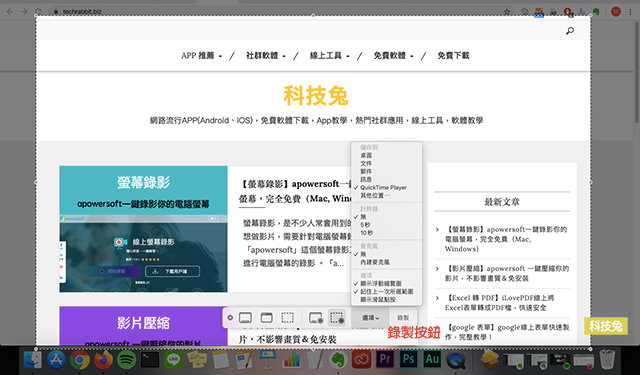640x375 pixels.
Task: Set timer to 無 (none)
Action: [363, 217]
